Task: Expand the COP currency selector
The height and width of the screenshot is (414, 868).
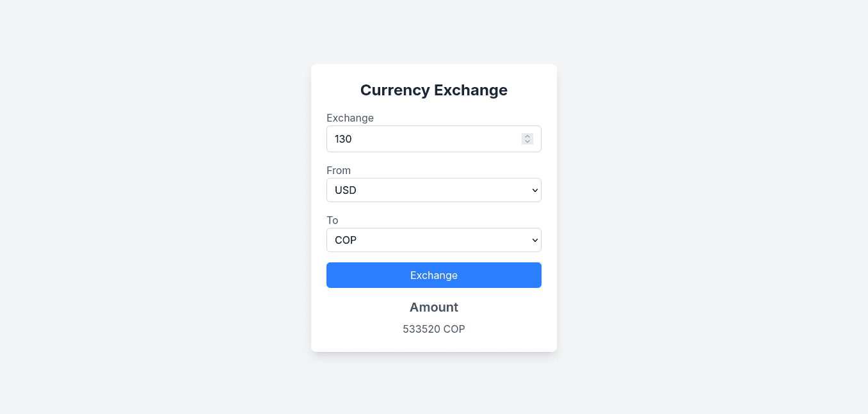Action: click(x=434, y=240)
